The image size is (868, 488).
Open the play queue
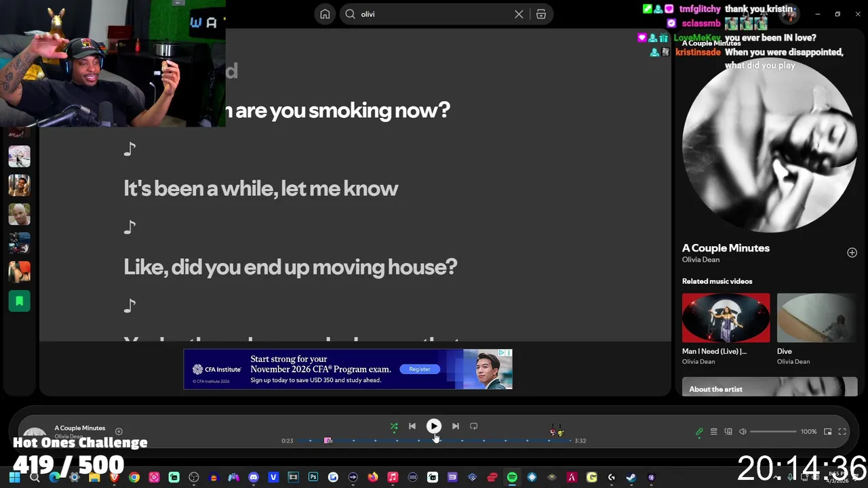click(713, 432)
